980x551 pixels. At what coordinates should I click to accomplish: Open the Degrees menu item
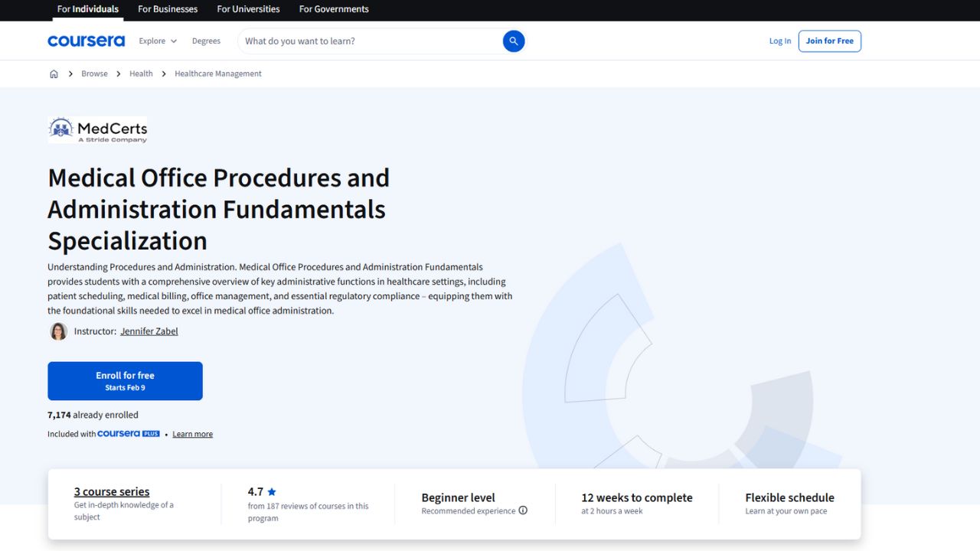click(x=206, y=41)
